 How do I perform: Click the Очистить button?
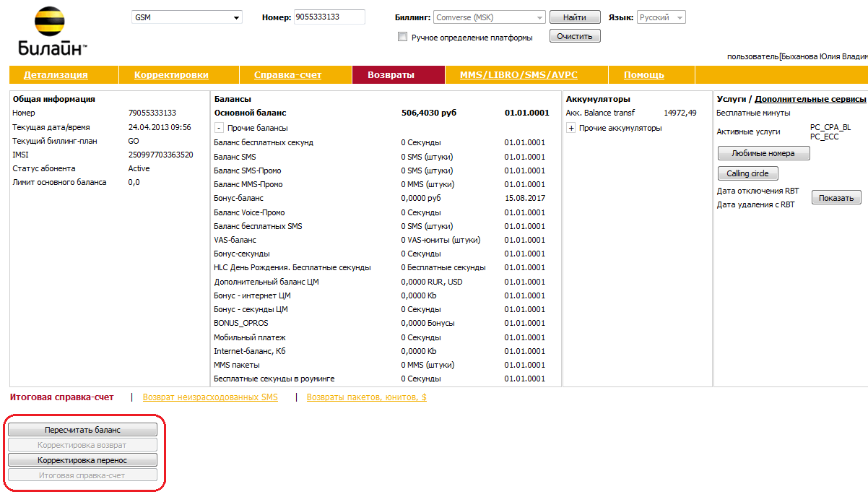(x=575, y=36)
